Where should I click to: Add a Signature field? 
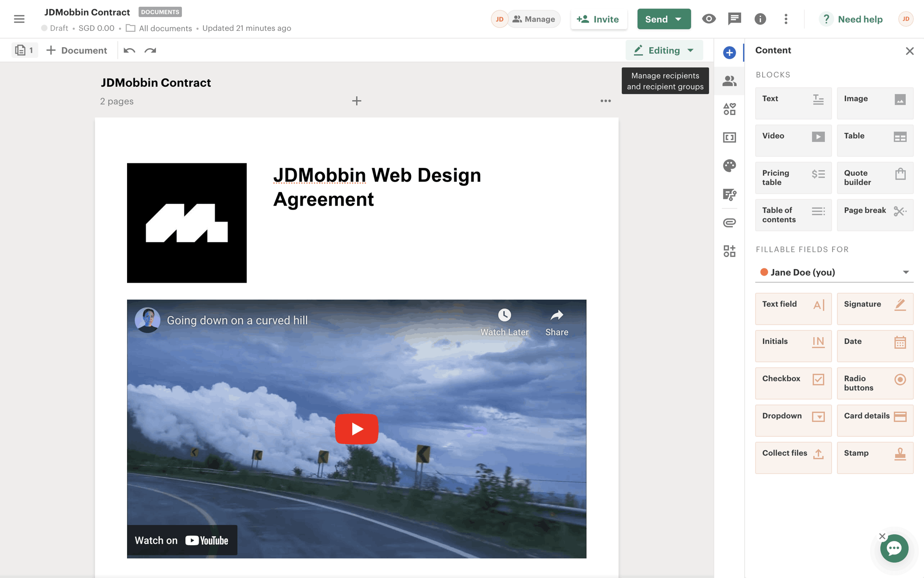pos(875,309)
